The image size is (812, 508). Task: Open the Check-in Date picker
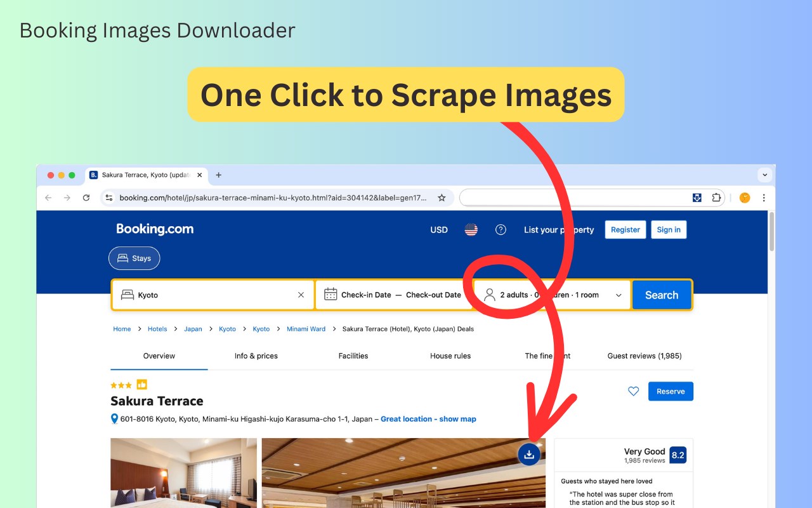(366, 295)
